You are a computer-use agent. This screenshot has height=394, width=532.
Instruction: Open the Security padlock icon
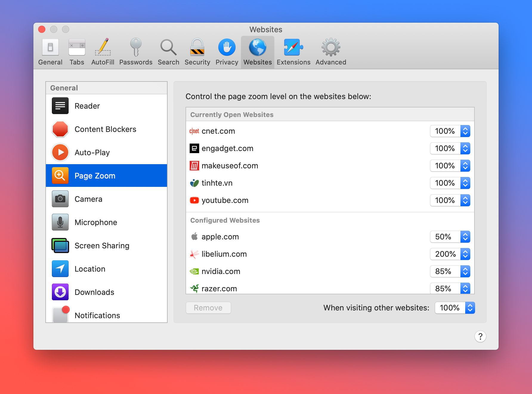[197, 48]
